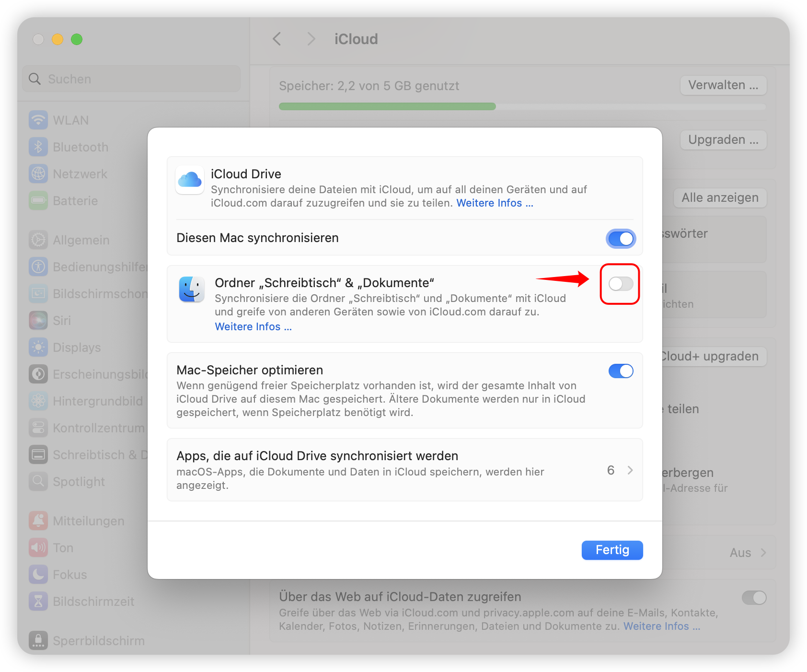
Task: Select Bluetooth in the settings sidebar
Action: pyautogui.click(x=81, y=147)
